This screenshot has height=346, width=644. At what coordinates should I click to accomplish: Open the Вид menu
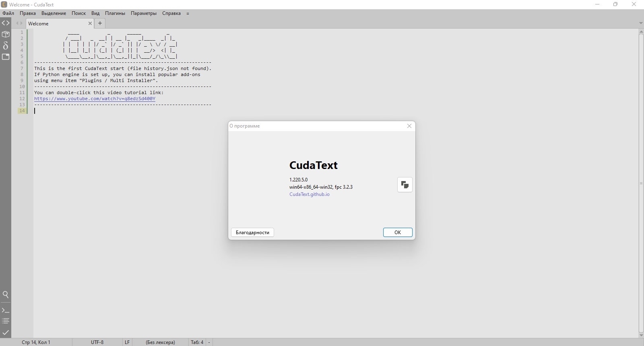click(95, 13)
